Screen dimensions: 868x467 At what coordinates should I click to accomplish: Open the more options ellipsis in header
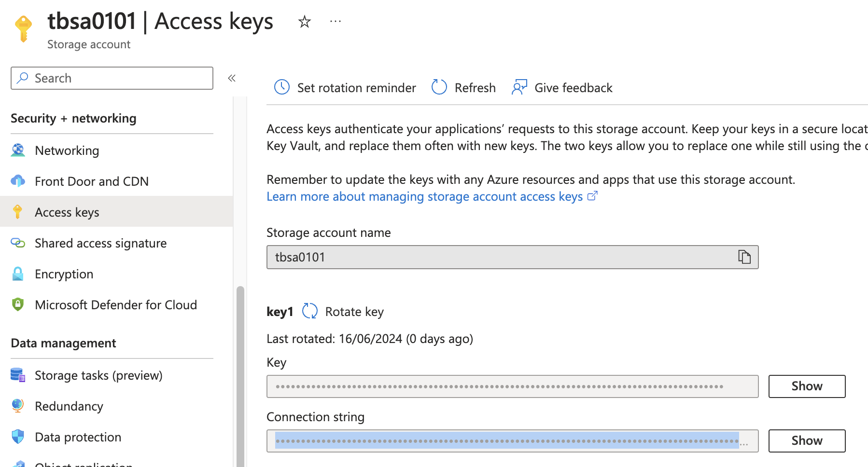(x=336, y=22)
